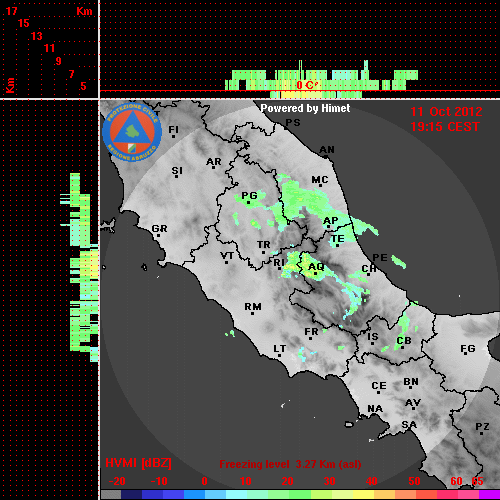Click the FG city label on map
Viewport: 500px width, 500px height.
pos(468,349)
